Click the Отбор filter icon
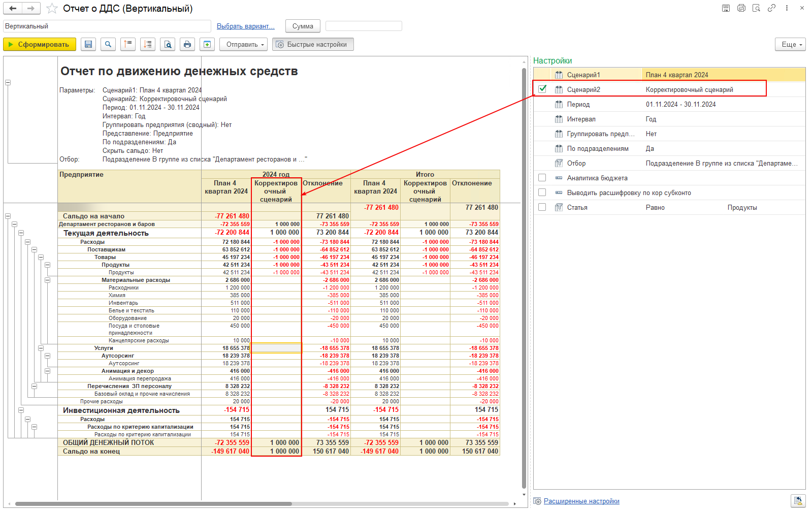Viewport: 812px width, 512px height. tap(559, 163)
